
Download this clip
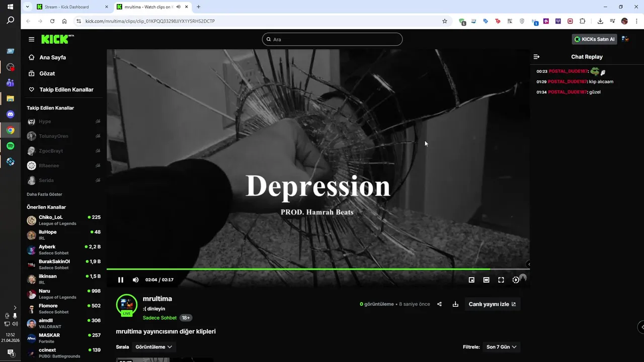click(455, 304)
